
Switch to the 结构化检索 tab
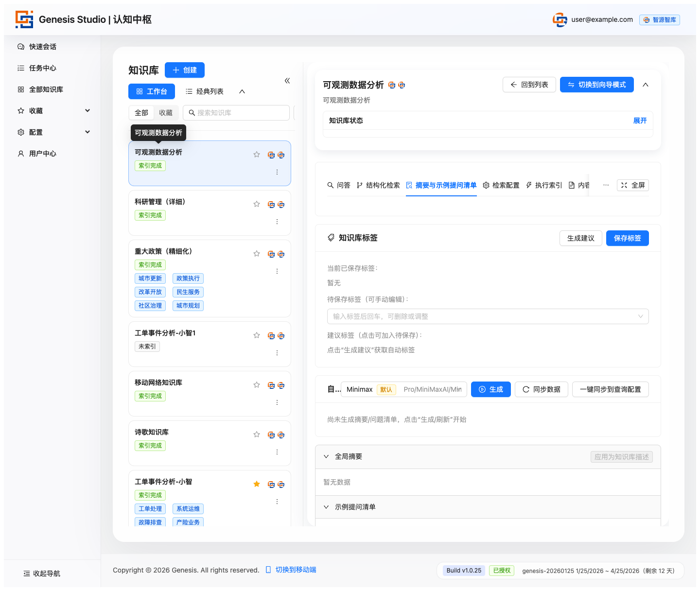378,185
